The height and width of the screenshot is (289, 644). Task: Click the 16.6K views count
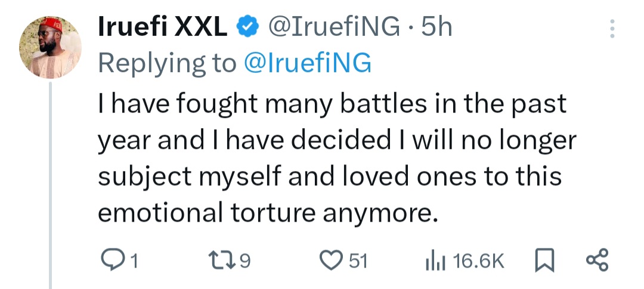[478, 261]
